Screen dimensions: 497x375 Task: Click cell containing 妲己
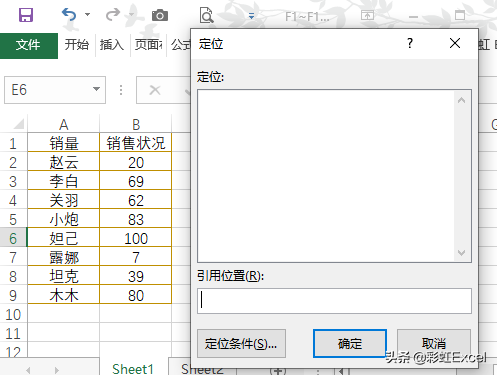64,238
